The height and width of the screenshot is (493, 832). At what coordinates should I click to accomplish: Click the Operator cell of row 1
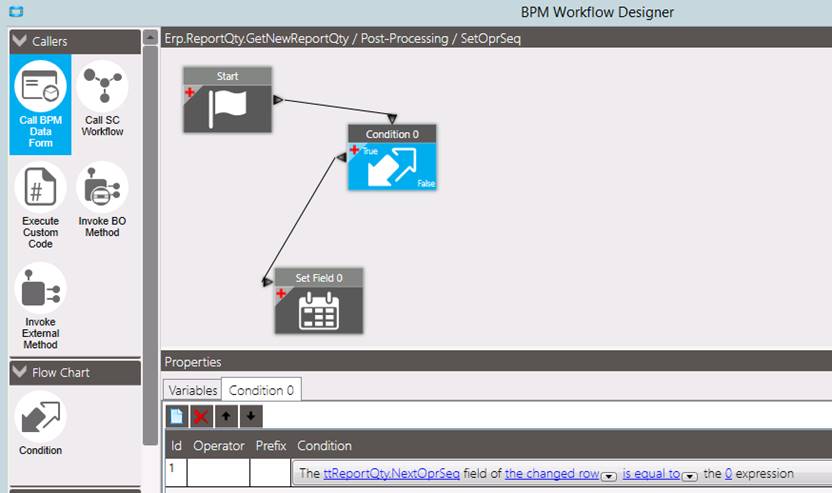(x=218, y=473)
